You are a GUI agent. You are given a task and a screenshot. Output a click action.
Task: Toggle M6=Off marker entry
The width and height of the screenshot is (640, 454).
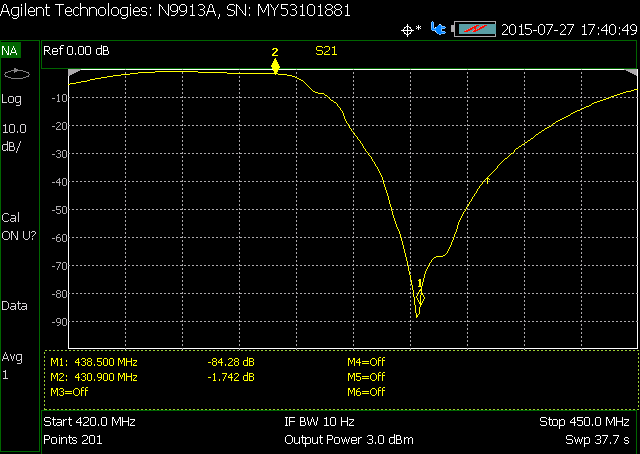[365, 392]
